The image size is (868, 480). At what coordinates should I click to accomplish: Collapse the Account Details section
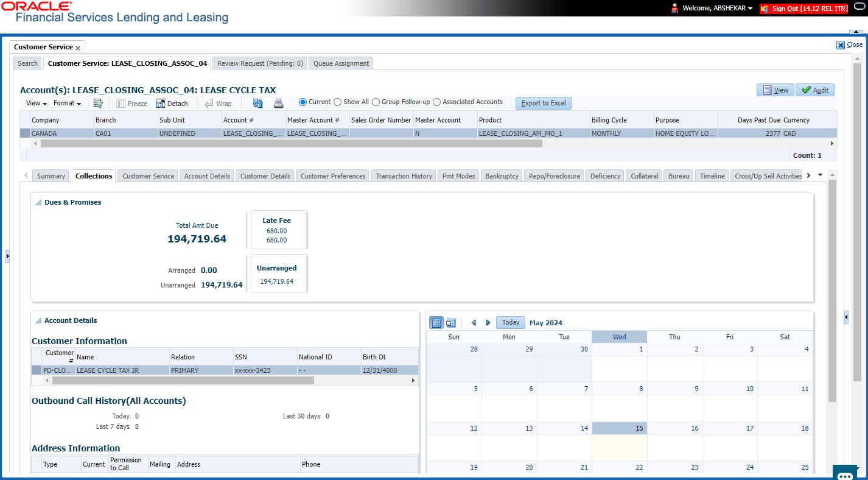coord(38,320)
